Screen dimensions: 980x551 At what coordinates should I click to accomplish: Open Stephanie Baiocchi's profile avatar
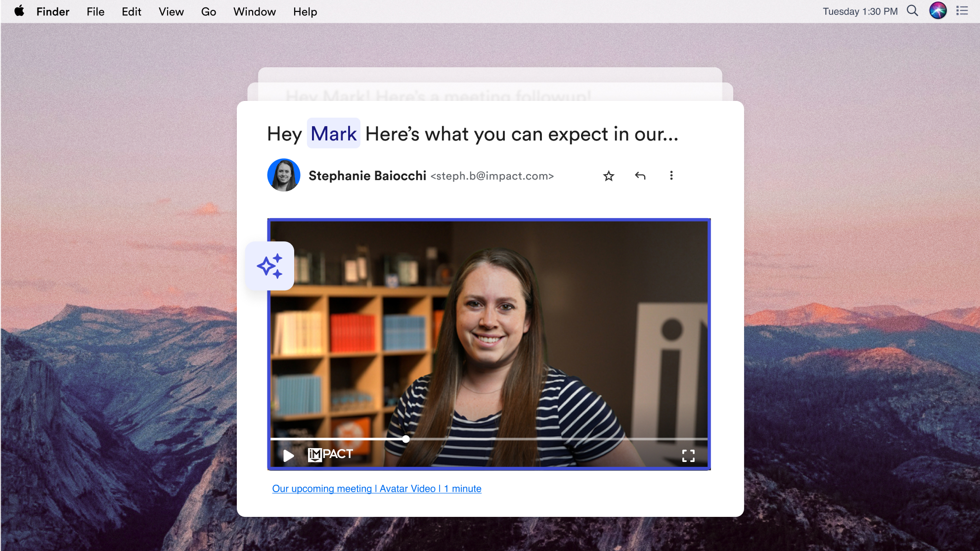[x=284, y=175]
